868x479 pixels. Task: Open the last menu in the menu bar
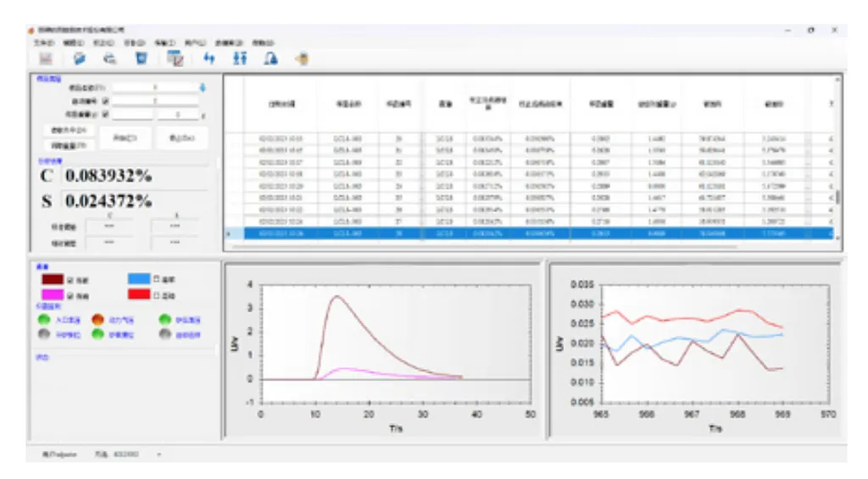[x=263, y=42]
